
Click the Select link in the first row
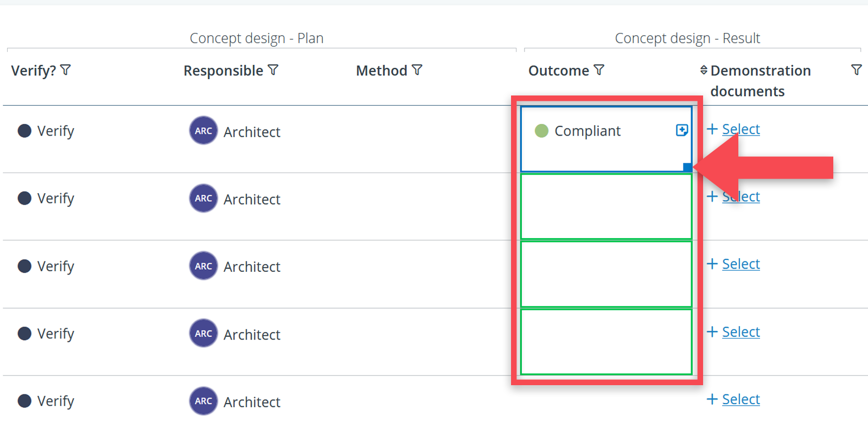pos(741,129)
